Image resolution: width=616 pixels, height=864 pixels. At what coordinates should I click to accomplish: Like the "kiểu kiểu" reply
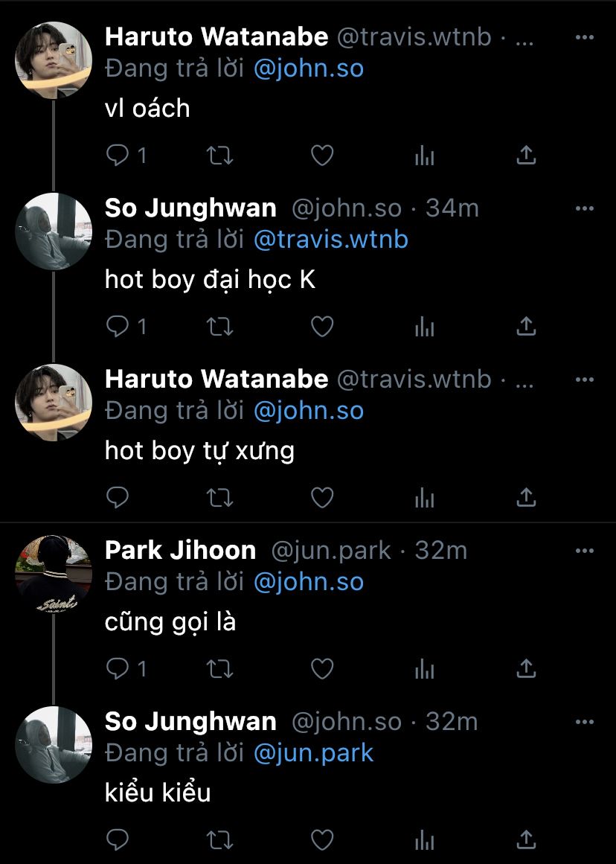pos(321,840)
